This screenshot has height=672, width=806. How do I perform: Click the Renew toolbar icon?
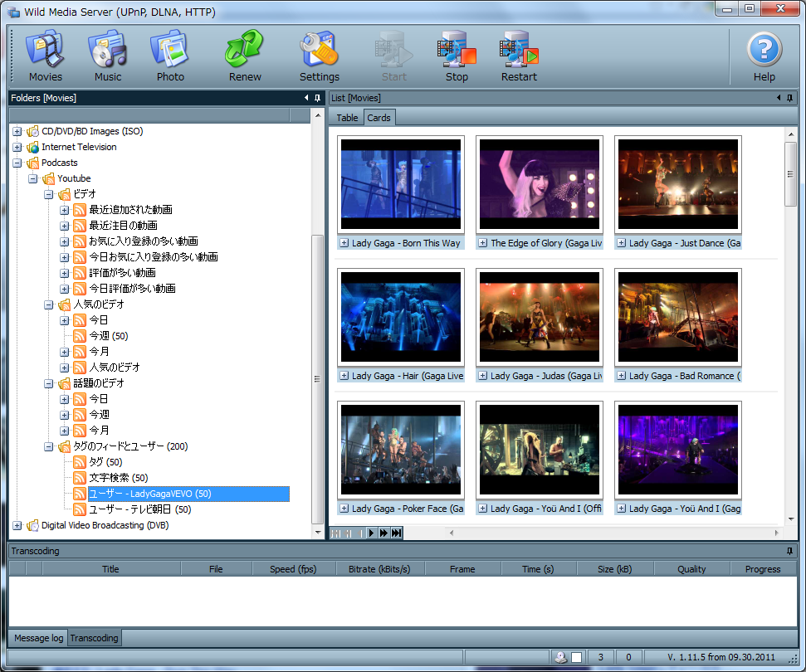click(x=245, y=56)
